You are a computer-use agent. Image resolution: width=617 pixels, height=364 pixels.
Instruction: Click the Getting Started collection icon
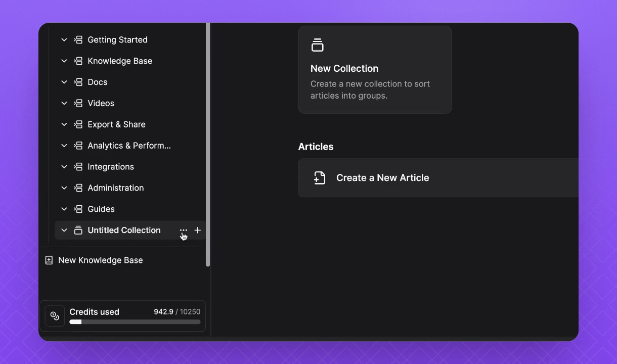click(78, 39)
